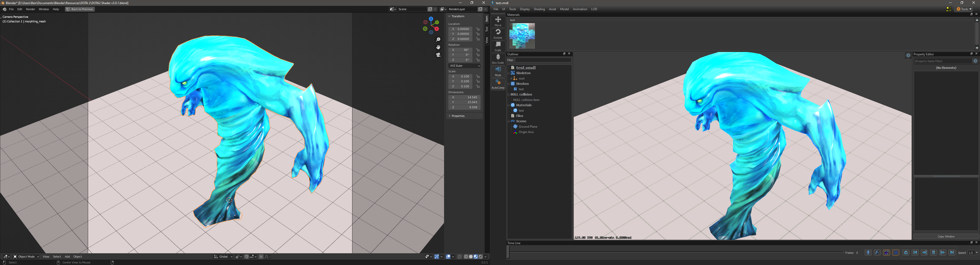This screenshot has height=265, width=980.
Task: Select the Scale tool in ModelDoc
Action: click(498, 46)
